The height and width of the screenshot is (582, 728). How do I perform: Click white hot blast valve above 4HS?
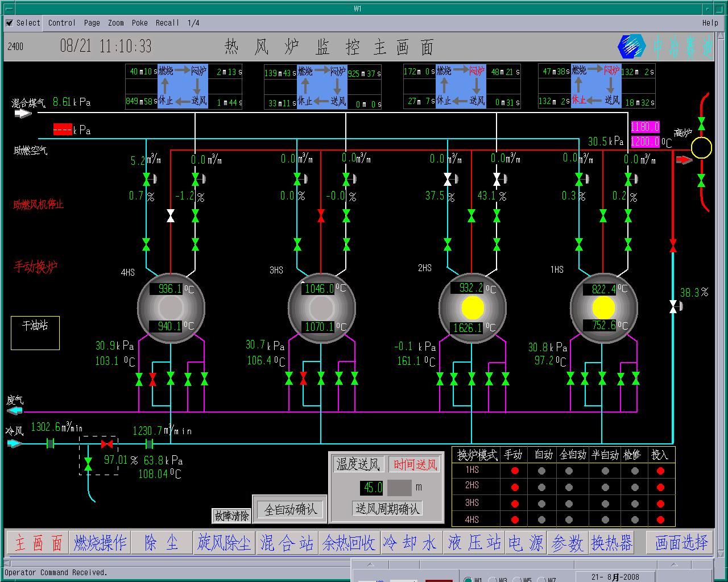click(x=171, y=215)
